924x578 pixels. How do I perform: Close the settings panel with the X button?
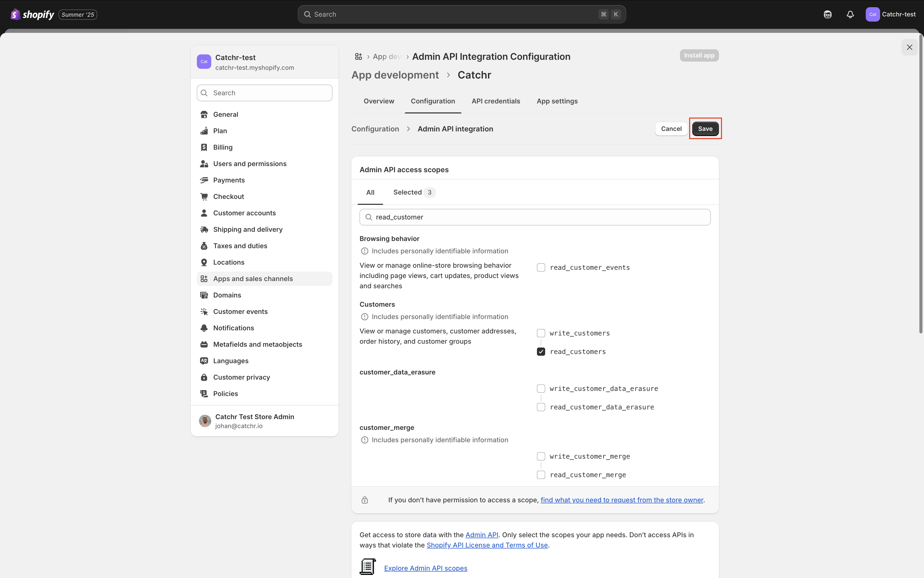pyautogui.click(x=909, y=47)
